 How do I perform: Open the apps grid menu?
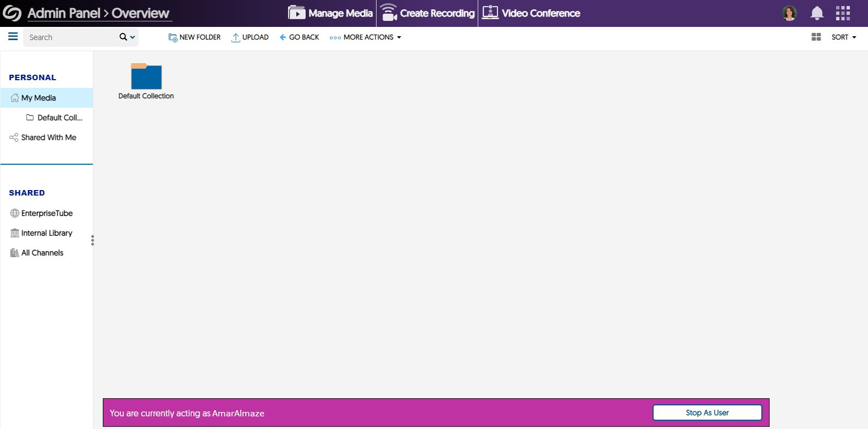[x=843, y=13]
